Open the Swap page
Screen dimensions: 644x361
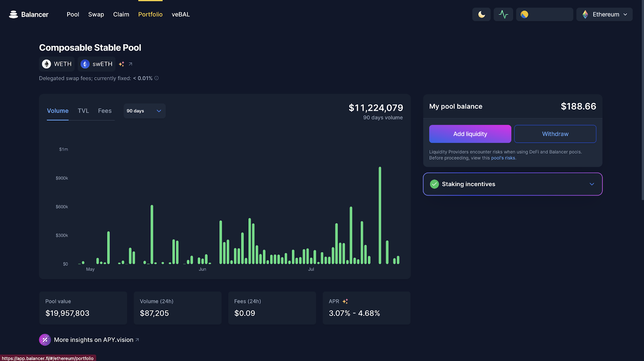click(96, 14)
